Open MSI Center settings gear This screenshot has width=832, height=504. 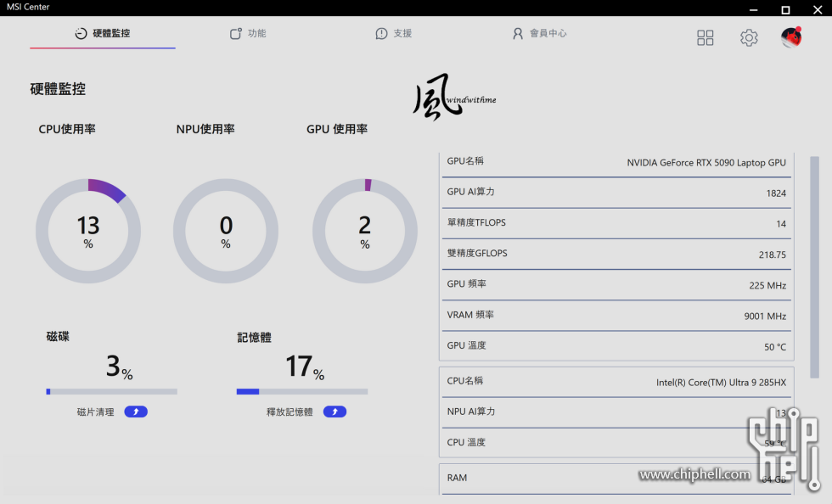point(749,37)
